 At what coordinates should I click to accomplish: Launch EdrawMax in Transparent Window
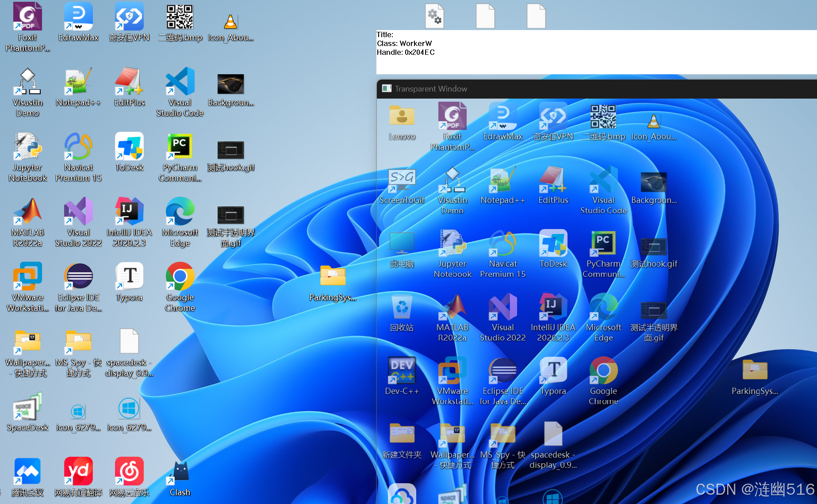point(503,122)
